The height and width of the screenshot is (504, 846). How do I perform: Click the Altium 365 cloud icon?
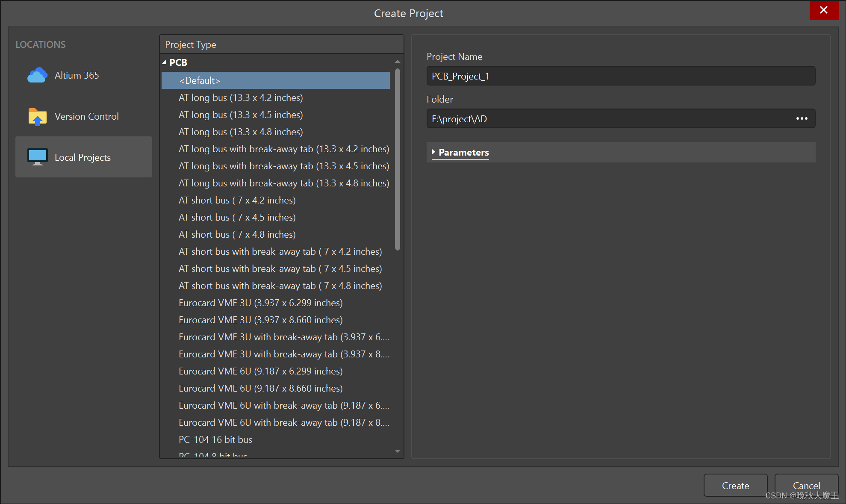[37, 75]
